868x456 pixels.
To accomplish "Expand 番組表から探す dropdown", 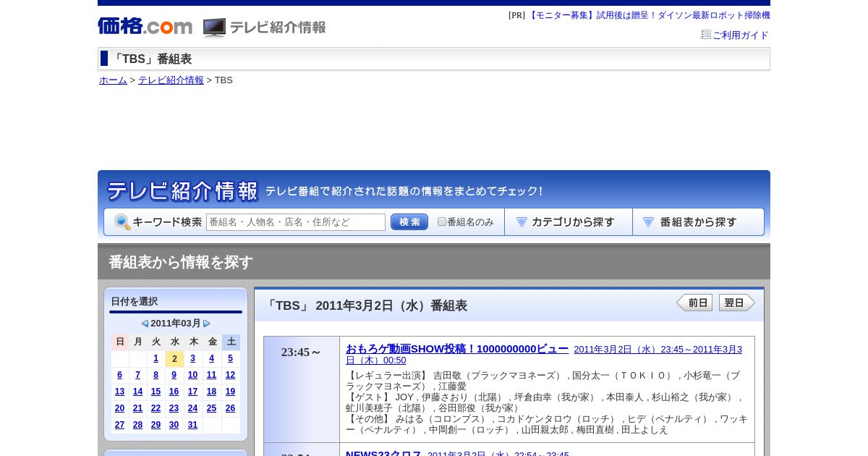I will 698,222.
